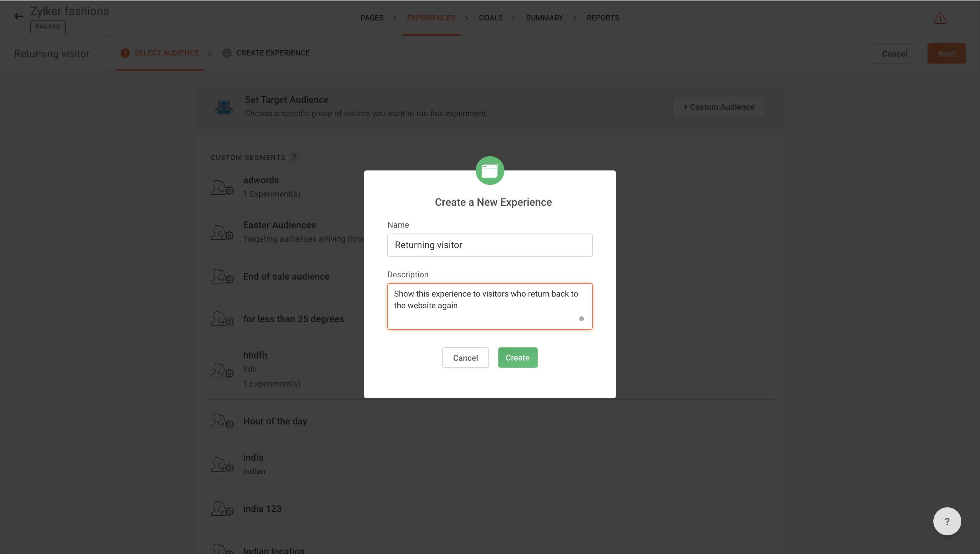Image resolution: width=980 pixels, height=554 pixels.
Task: Select the Hour of the day segment
Action: coord(490,421)
